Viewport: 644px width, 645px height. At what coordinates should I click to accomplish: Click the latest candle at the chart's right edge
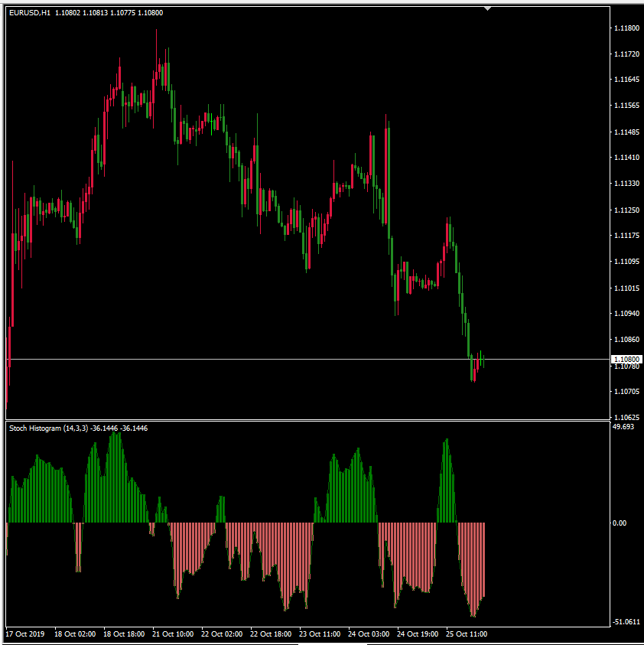[x=483, y=360]
